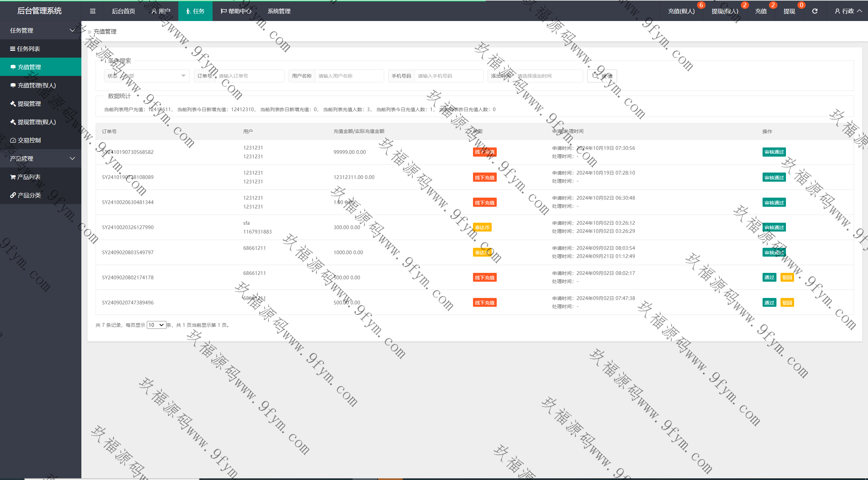
Task: Open 产品列表 with the cart icon
Action: (28, 177)
